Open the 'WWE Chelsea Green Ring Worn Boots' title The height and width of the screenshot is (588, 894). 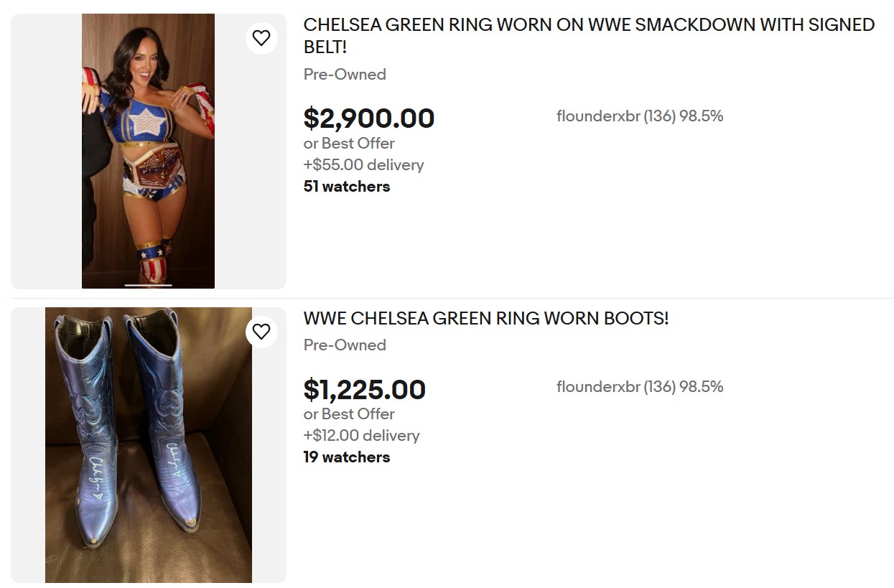tap(485, 318)
